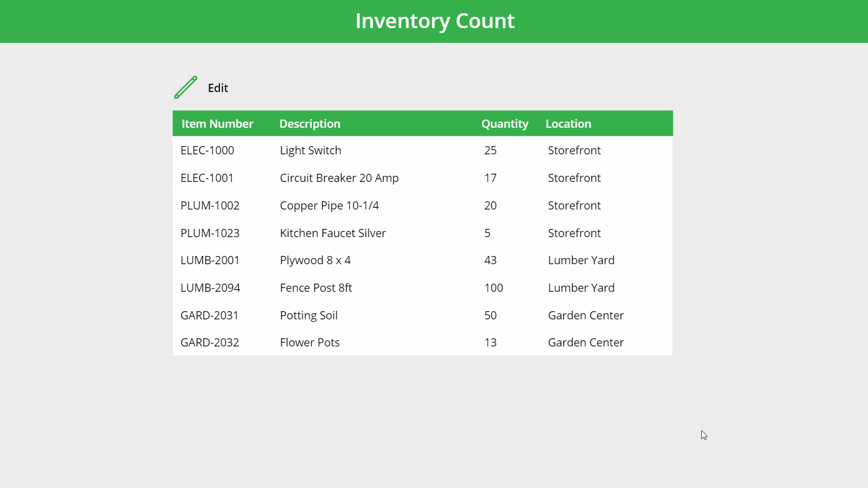868x488 pixels.
Task: Click the pencil Edit icon
Action: tap(185, 87)
